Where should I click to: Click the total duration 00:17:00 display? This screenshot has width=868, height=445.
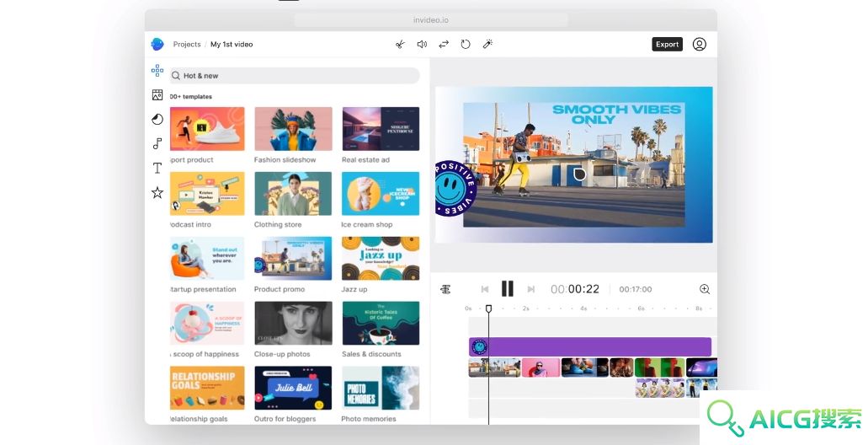pos(636,289)
